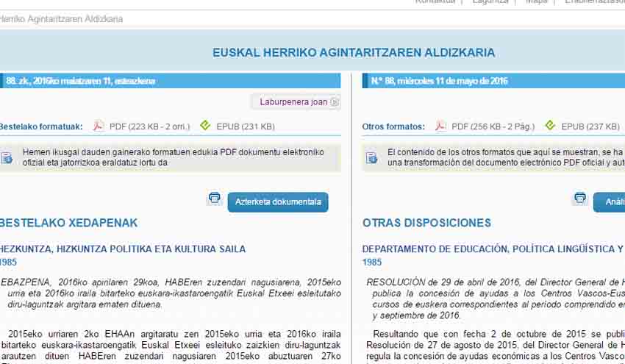Click the Laguntza top menu link
The width and height of the screenshot is (625, 364).
pyautogui.click(x=490, y=1)
